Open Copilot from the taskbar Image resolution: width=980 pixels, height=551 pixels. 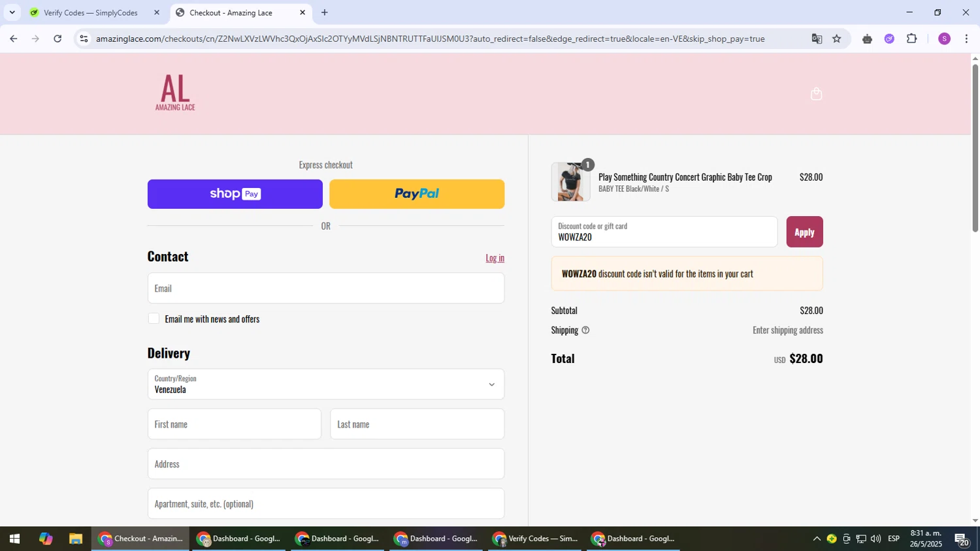(45, 539)
